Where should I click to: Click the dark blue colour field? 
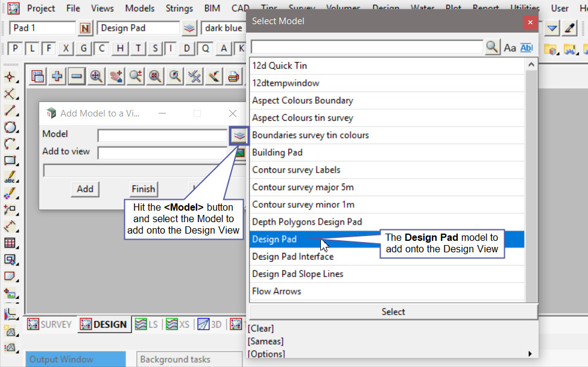[224, 28]
